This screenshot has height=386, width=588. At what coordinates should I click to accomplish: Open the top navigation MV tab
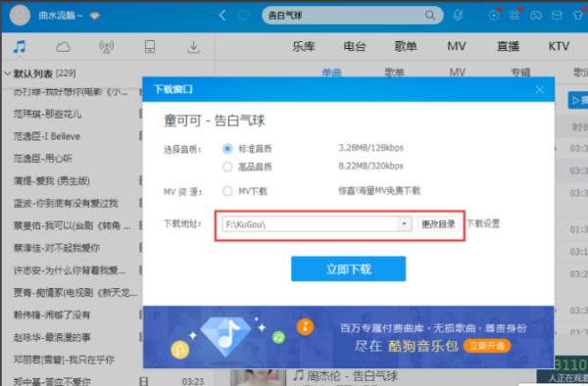coord(457,46)
